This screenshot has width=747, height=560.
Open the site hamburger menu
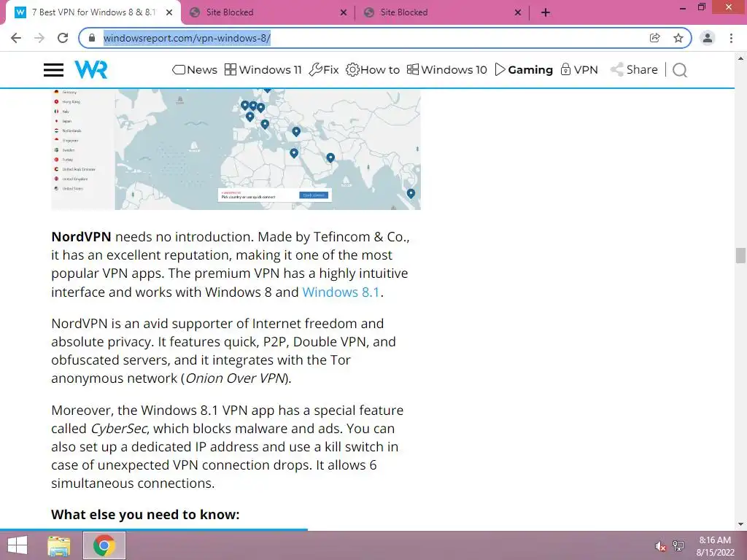53,70
